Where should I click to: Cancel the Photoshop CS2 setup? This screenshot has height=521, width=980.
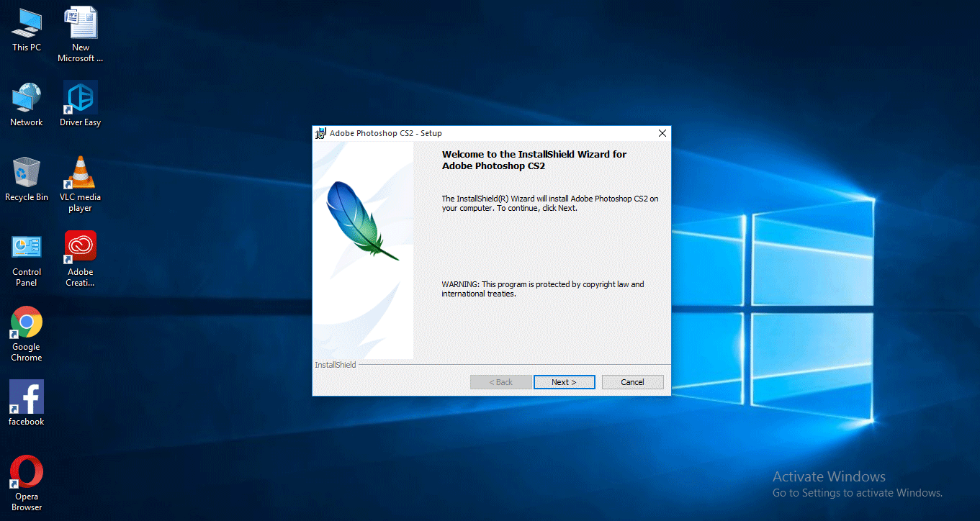tap(632, 381)
